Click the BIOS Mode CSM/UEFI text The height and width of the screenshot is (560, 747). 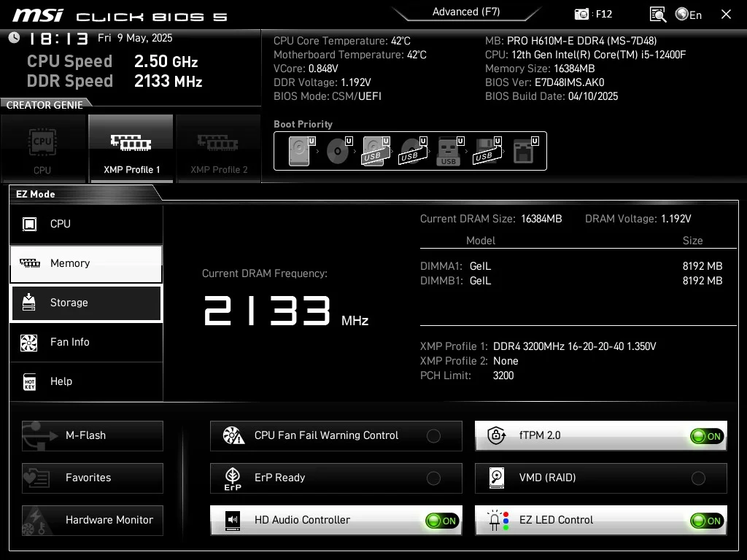point(328,96)
